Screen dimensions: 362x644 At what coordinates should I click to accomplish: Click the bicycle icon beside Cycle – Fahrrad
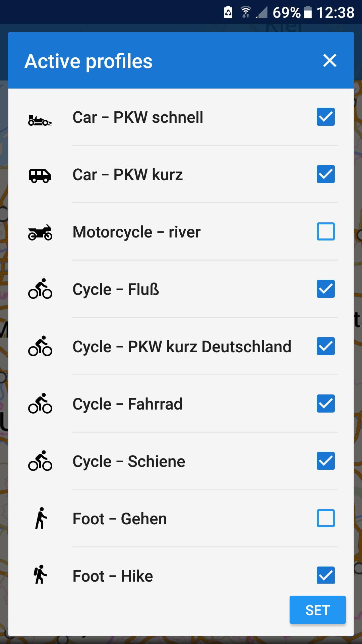point(40,404)
